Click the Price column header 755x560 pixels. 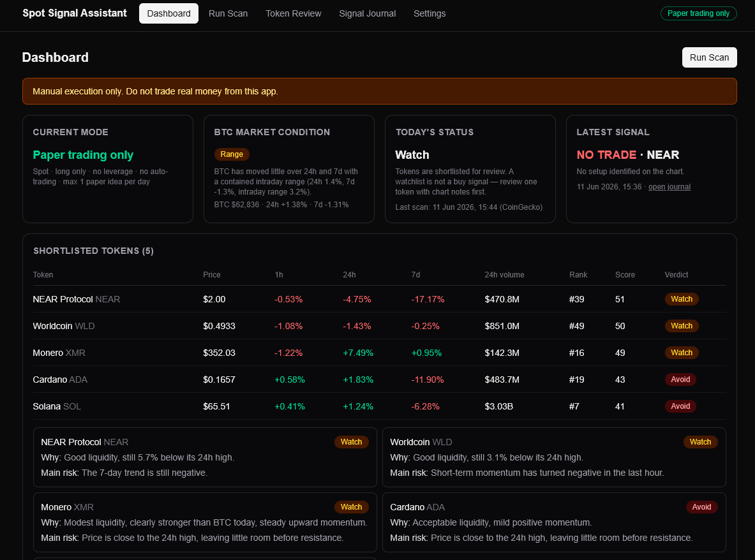(x=212, y=275)
